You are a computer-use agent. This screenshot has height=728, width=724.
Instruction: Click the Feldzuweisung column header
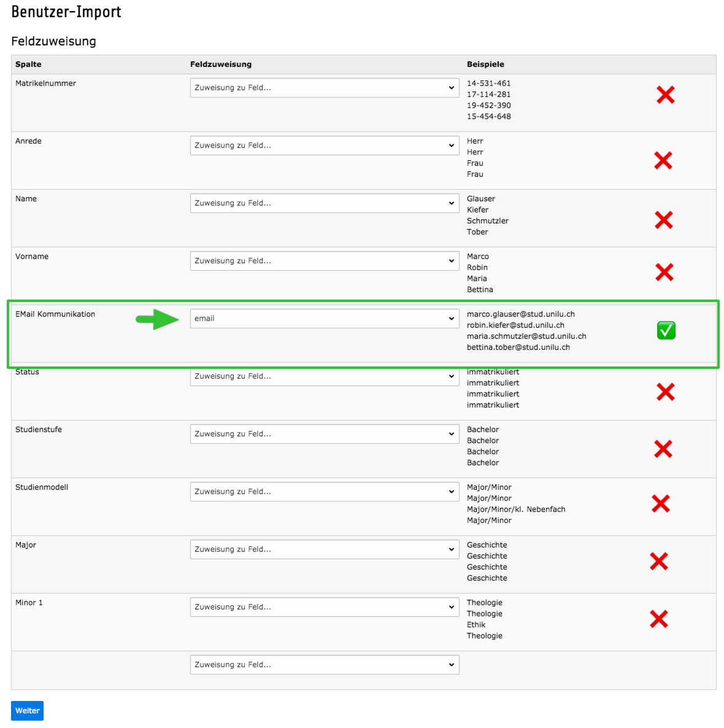221,64
